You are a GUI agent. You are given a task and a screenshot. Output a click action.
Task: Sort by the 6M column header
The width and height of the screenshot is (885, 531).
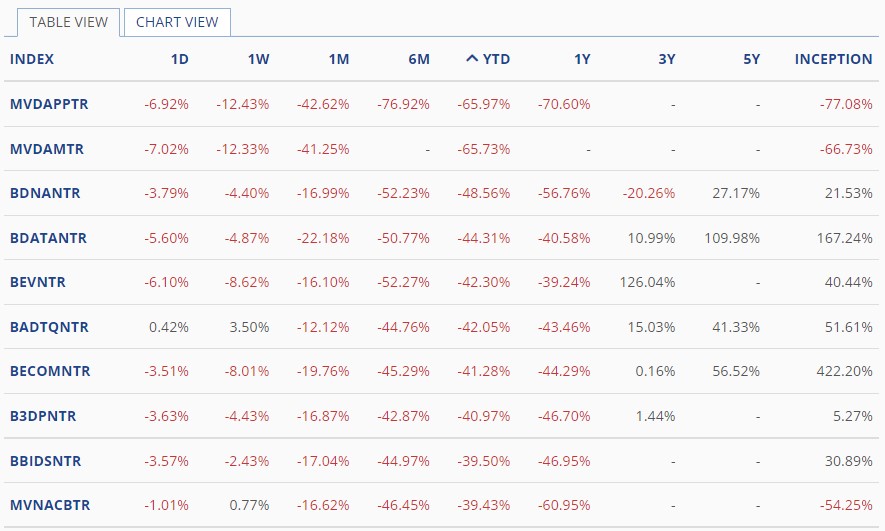coord(418,59)
